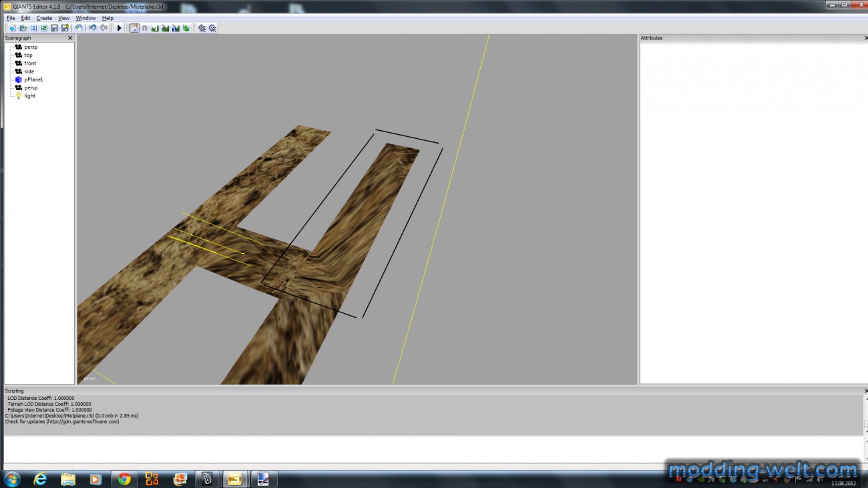Viewport: 868px width, 488px height.
Task: Toggle the second green terrain tool icon
Action: (165, 28)
